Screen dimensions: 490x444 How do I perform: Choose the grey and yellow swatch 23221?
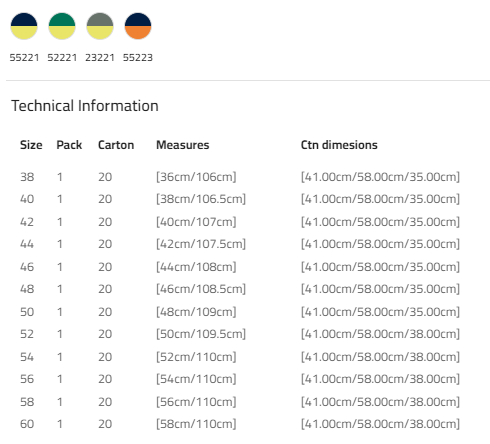pos(100,26)
